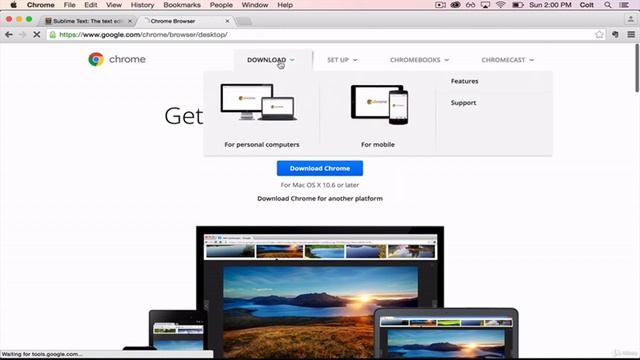Open the File menu
The height and width of the screenshot is (360, 640).
tap(69, 5)
